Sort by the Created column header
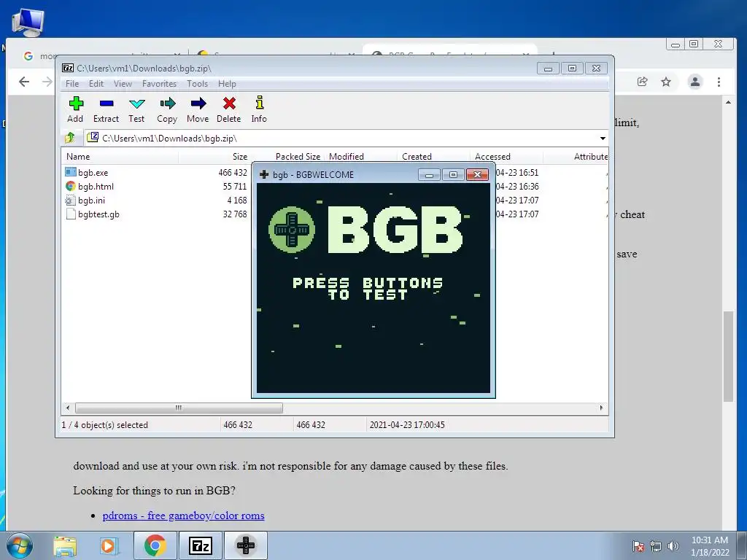The width and height of the screenshot is (747, 560). [433, 157]
